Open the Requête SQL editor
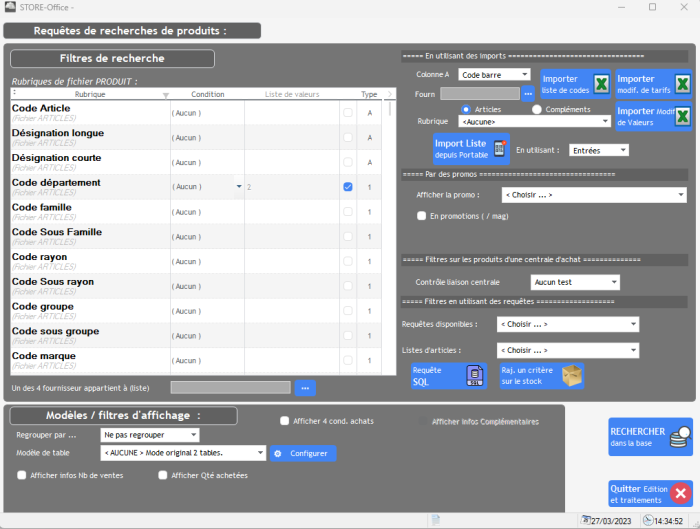The width and height of the screenshot is (700, 529). click(475, 376)
